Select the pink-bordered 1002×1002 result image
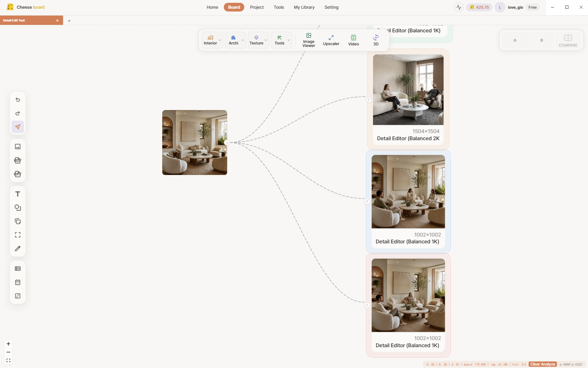 tap(408, 295)
